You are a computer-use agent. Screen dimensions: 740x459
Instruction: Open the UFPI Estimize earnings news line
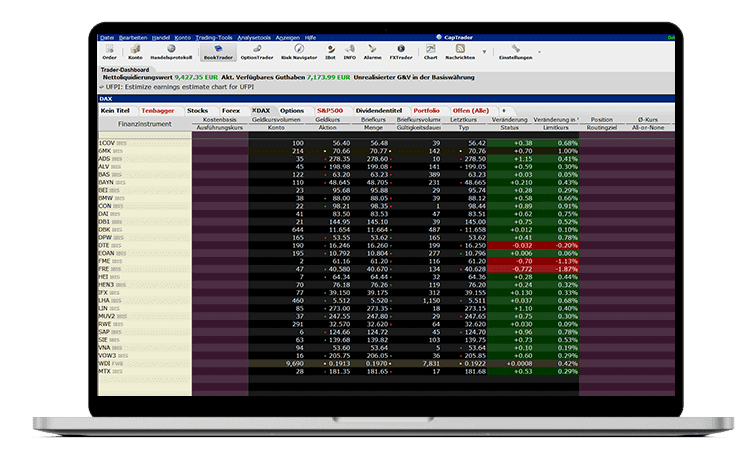(180, 87)
